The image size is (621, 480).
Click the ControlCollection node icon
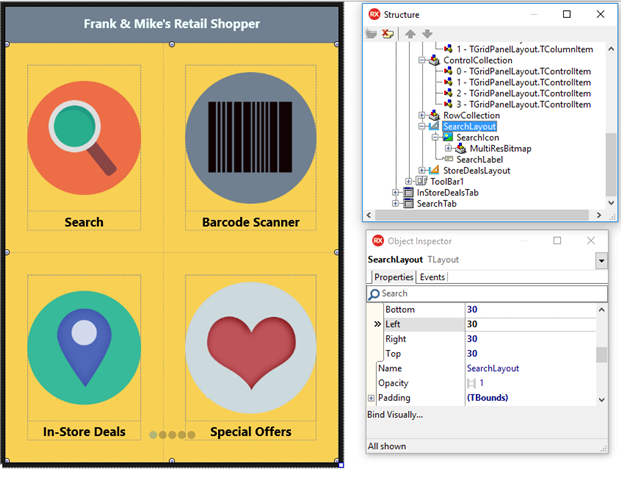coord(434,60)
